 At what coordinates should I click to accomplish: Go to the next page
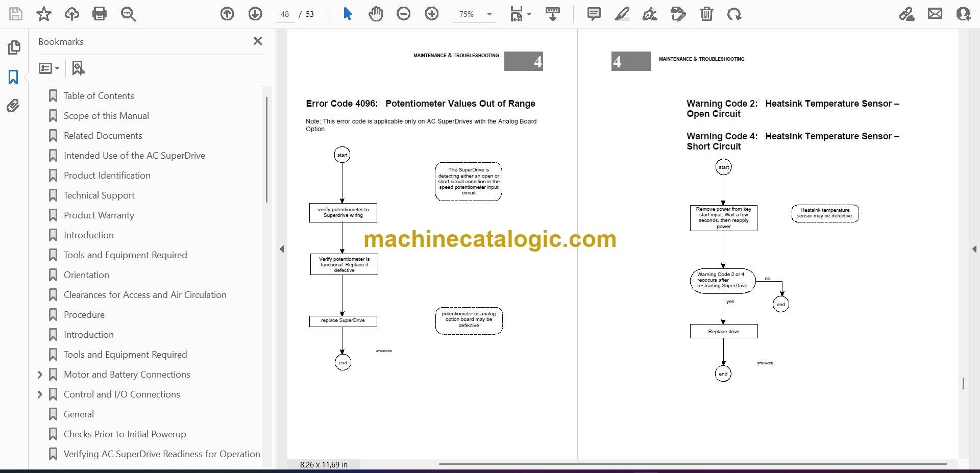tap(255, 14)
